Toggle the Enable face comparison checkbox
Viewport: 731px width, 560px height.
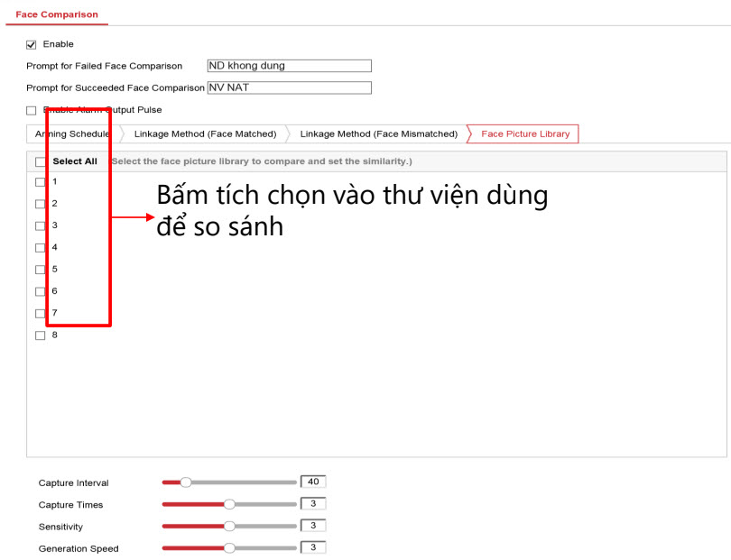[32, 44]
